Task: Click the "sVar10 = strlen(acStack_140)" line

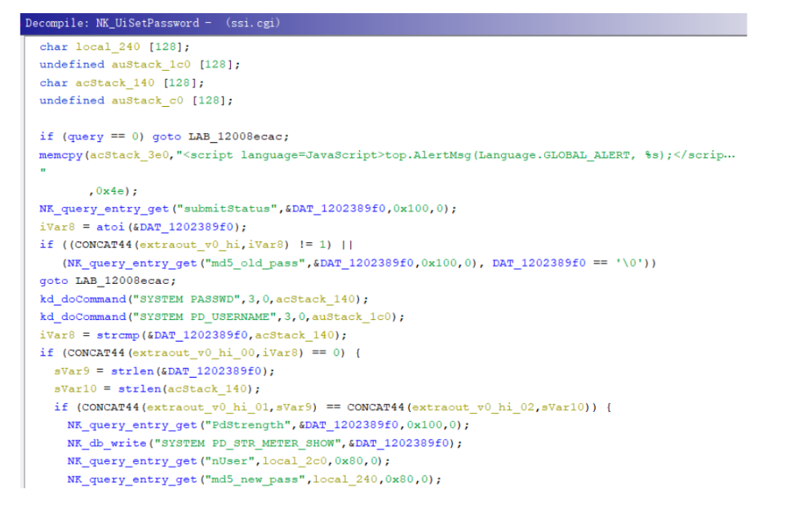Action: pos(157,389)
